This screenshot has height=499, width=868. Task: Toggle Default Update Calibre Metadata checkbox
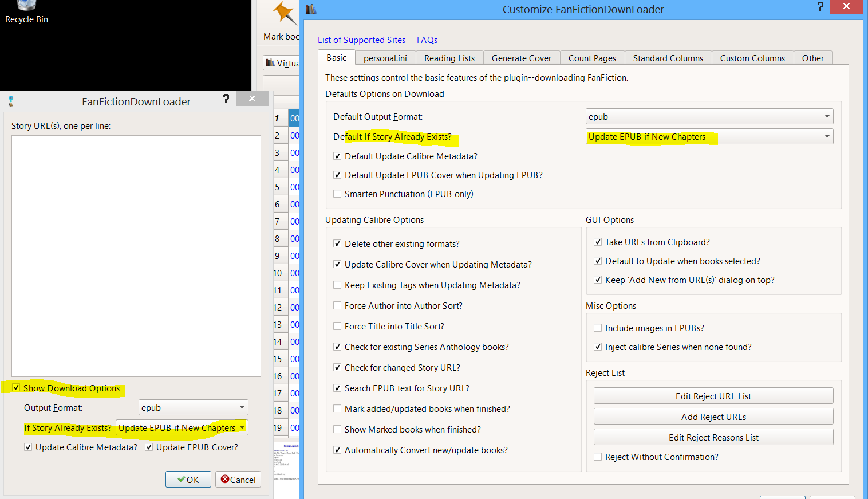click(337, 156)
